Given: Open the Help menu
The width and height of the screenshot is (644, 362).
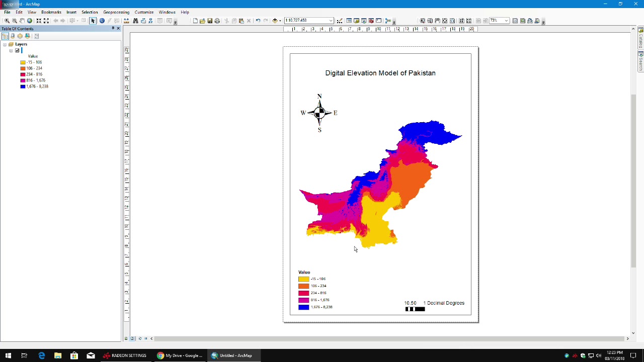Looking at the screenshot, I should pos(185,12).
